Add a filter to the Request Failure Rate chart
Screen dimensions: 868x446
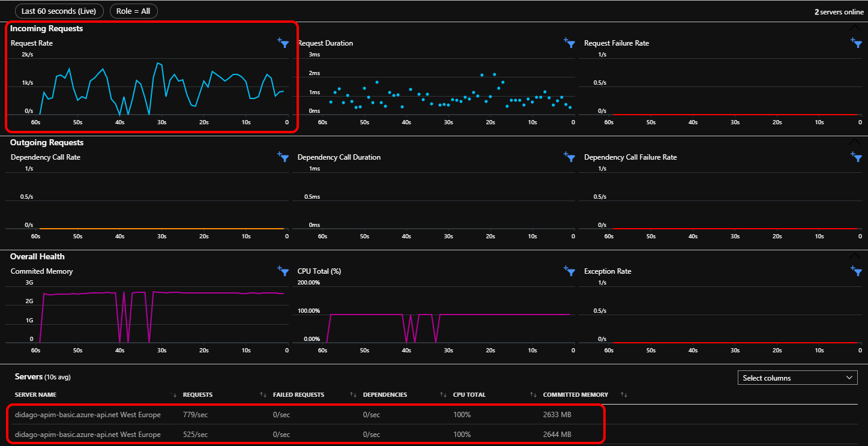pos(857,43)
